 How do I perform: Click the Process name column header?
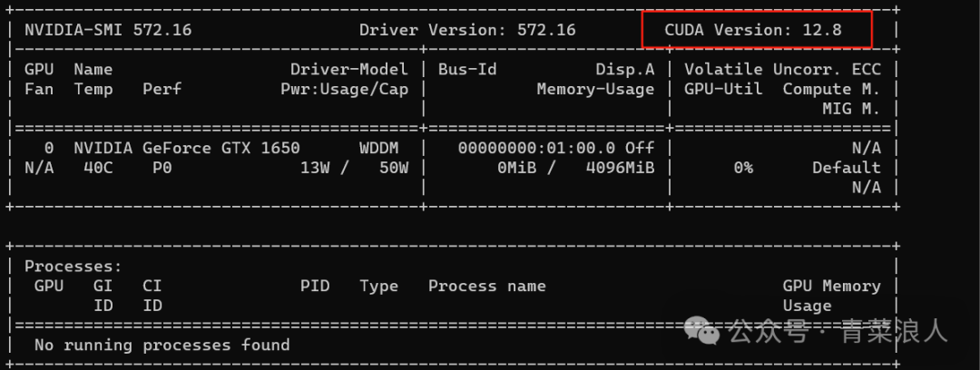(x=487, y=287)
